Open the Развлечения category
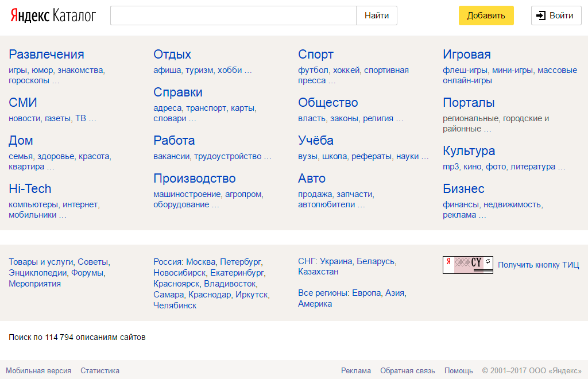 pos(46,55)
